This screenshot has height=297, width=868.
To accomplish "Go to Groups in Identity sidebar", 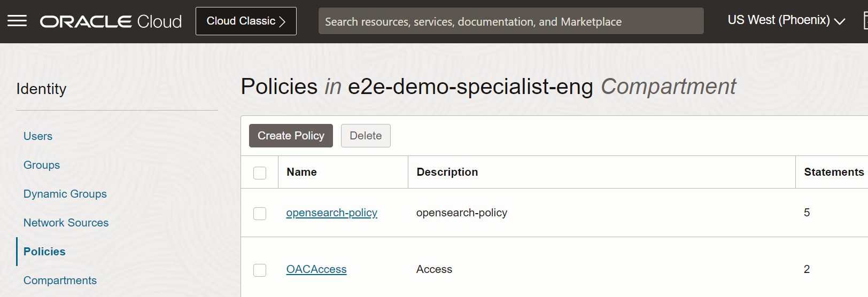I will [42, 165].
